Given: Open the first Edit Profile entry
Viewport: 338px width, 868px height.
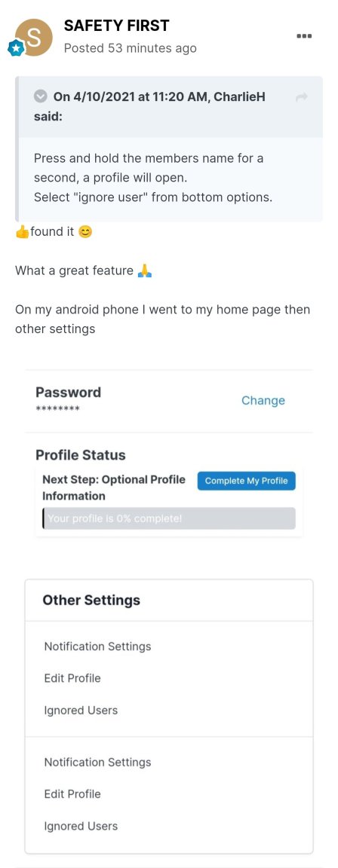Looking at the screenshot, I should click(x=72, y=678).
